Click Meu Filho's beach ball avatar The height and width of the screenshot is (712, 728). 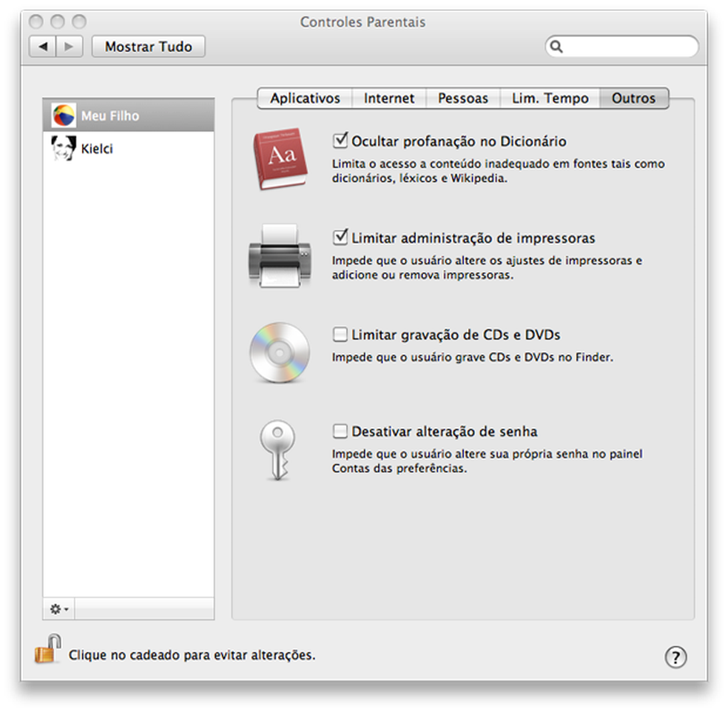(x=64, y=115)
